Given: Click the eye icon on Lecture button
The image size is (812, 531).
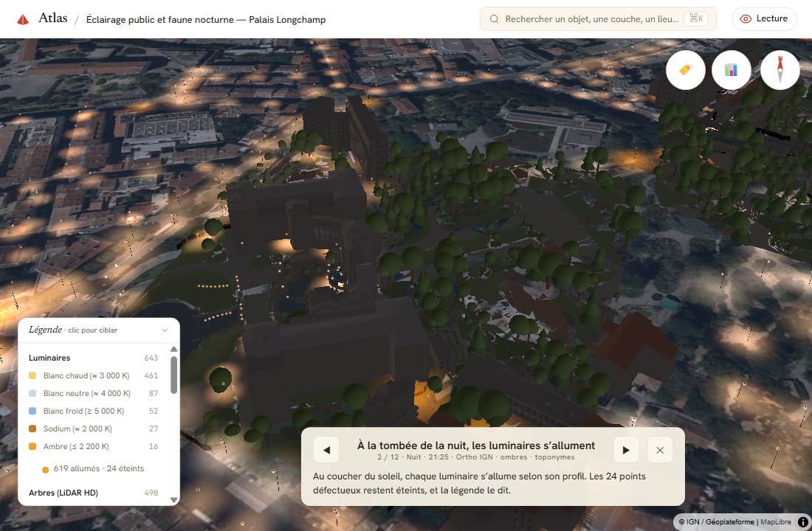Looking at the screenshot, I should [x=746, y=18].
